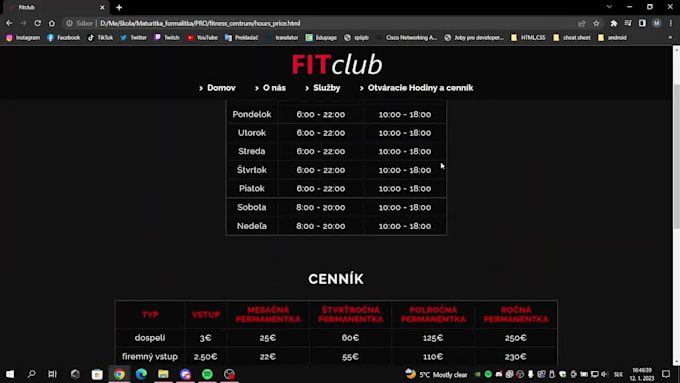Select the firemný vstup row label

(x=150, y=357)
